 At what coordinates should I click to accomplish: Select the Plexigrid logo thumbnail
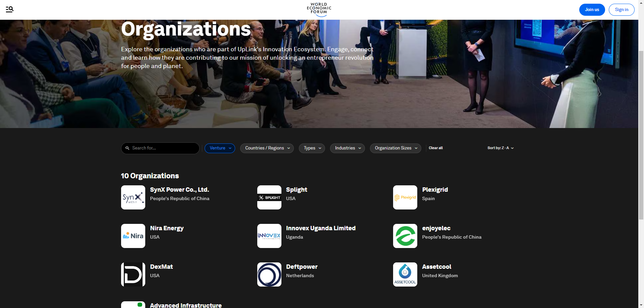tap(405, 197)
